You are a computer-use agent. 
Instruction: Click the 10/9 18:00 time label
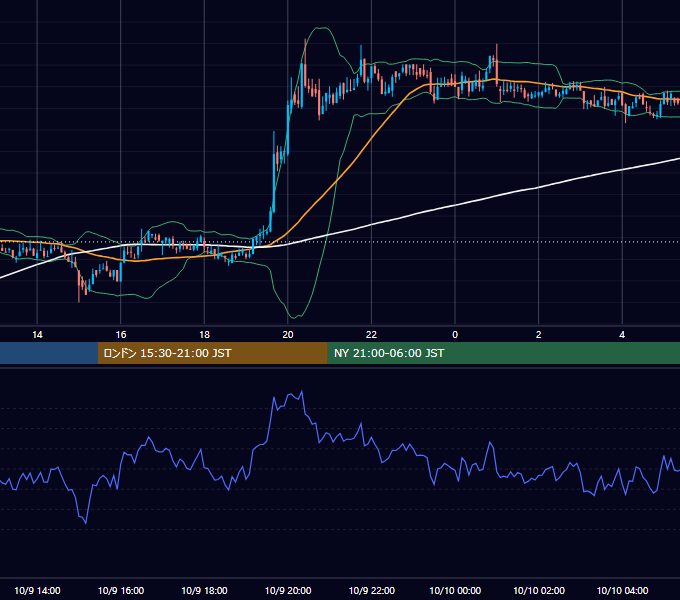tap(204, 590)
